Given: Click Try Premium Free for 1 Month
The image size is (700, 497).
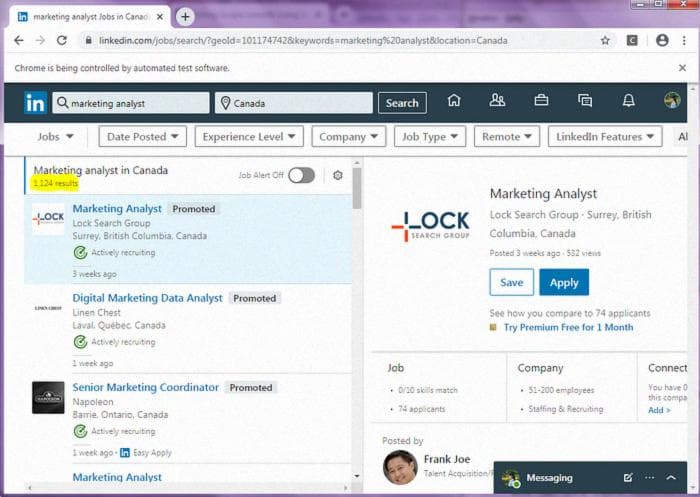Looking at the screenshot, I should click(568, 327).
